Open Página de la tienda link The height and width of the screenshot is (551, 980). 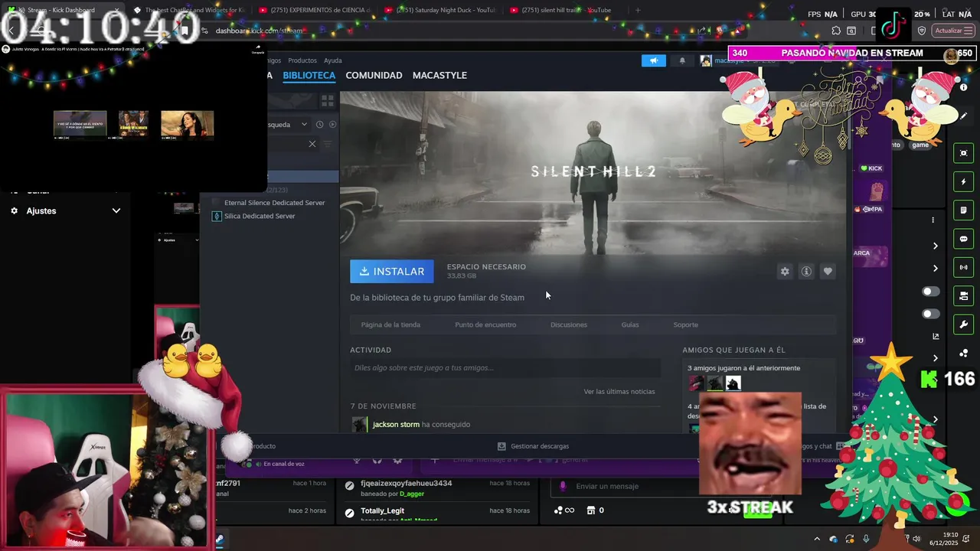coord(390,324)
